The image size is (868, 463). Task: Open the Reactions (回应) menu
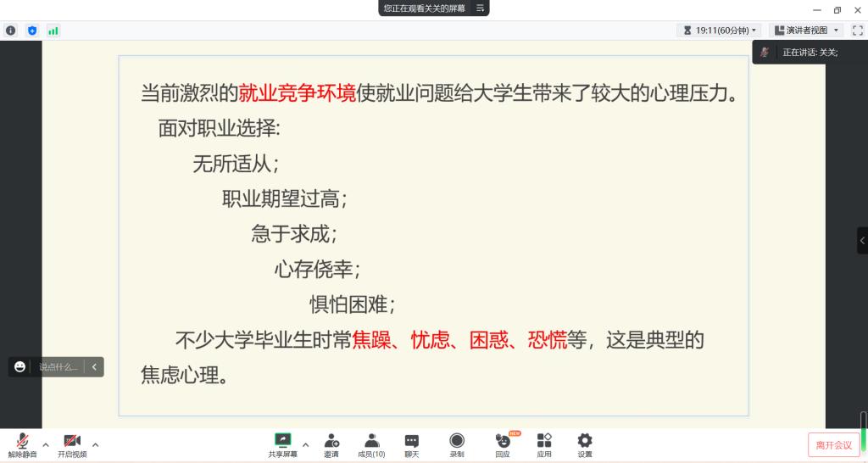point(503,444)
